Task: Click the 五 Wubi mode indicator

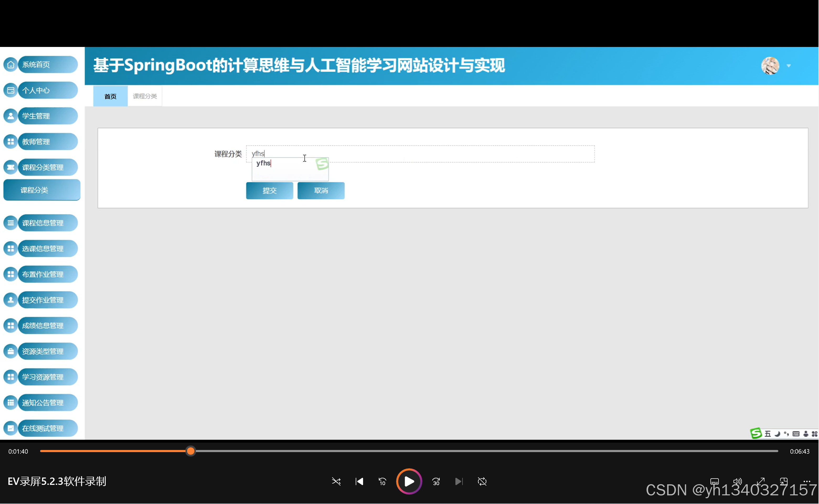Action: point(768,434)
